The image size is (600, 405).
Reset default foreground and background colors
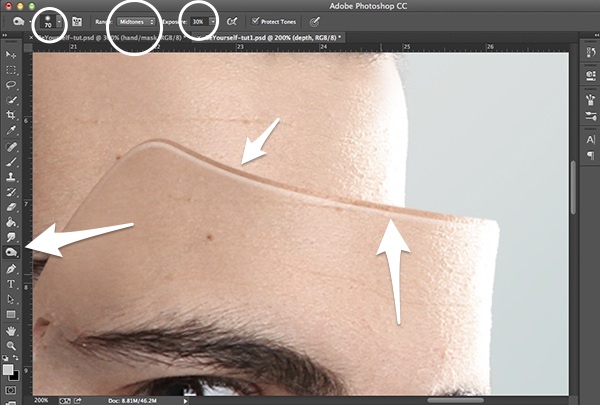(x=5, y=358)
